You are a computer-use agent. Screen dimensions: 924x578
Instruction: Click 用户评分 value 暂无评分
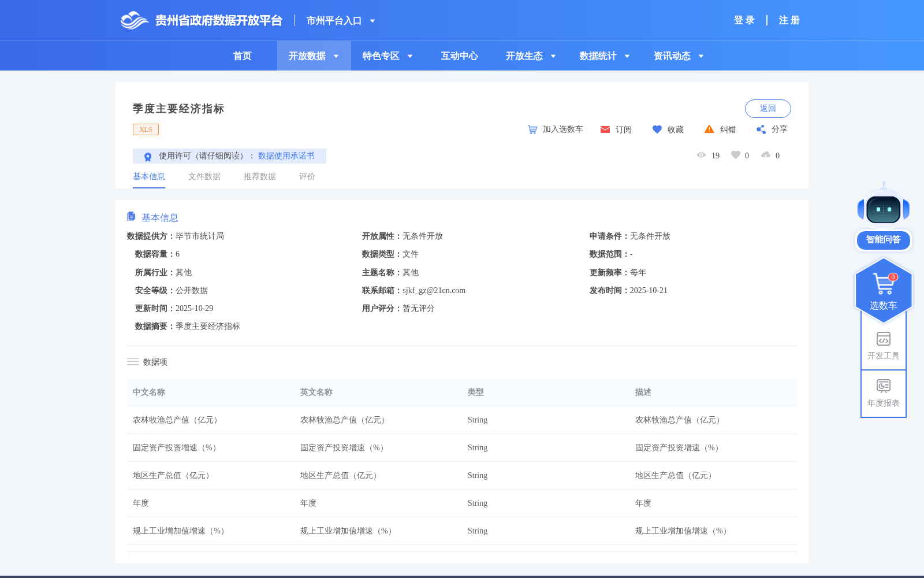[419, 309]
